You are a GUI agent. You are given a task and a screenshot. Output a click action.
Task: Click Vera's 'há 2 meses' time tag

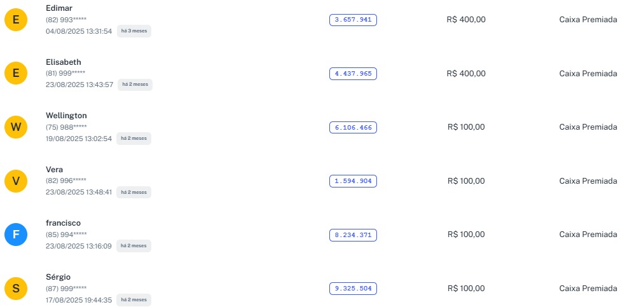pyautogui.click(x=134, y=192)
